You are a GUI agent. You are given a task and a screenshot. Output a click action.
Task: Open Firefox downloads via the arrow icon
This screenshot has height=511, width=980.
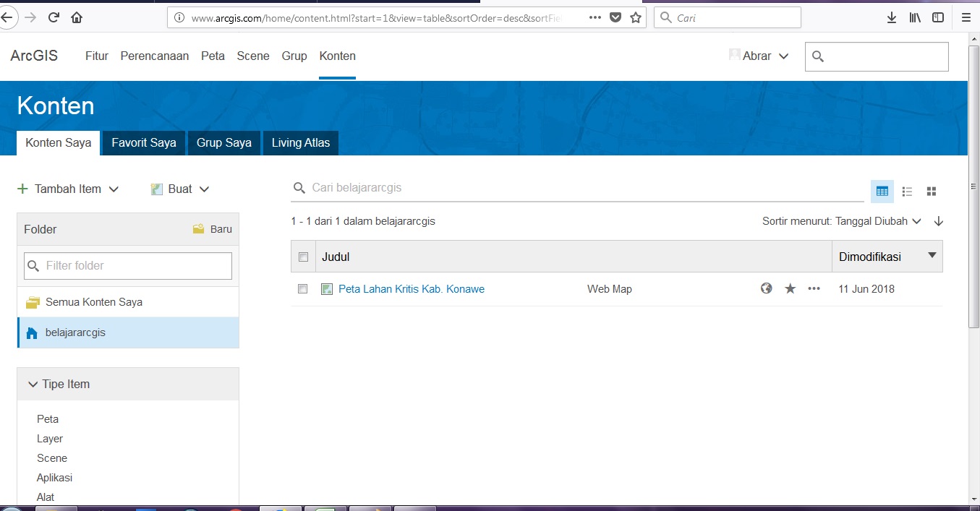[x=891, y=17]
